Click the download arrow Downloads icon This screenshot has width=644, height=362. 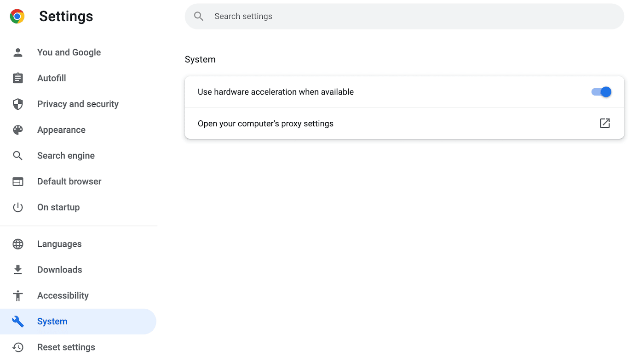18,270
